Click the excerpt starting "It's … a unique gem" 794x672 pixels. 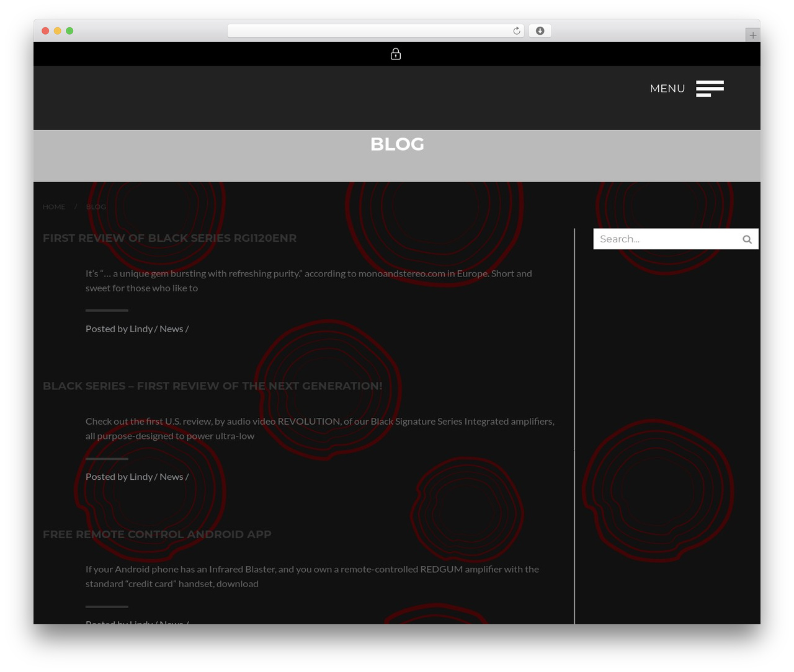pos(309,281)
